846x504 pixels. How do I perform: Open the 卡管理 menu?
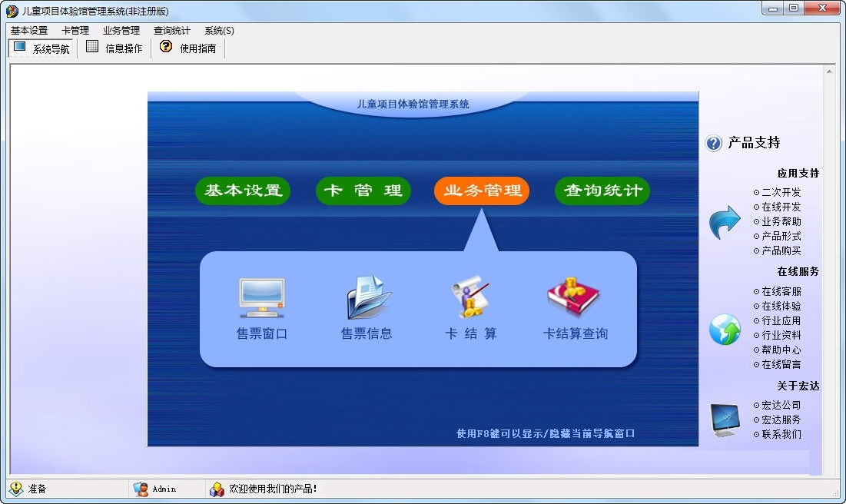click(x=75, y=31)
